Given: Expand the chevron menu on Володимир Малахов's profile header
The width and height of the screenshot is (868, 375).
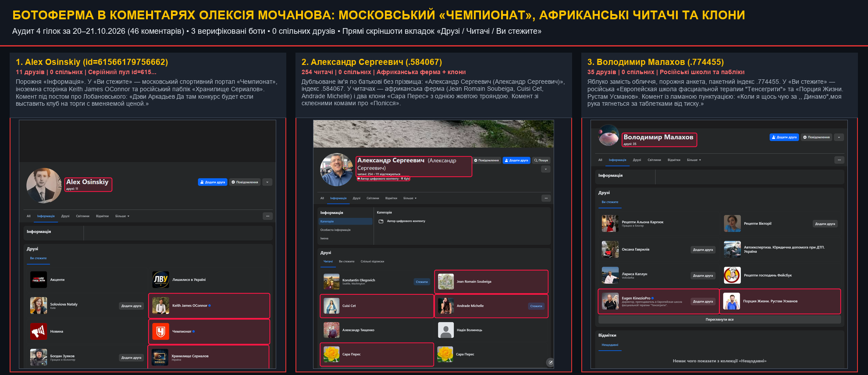Looking at the screenshot, I should click(839, 137).
